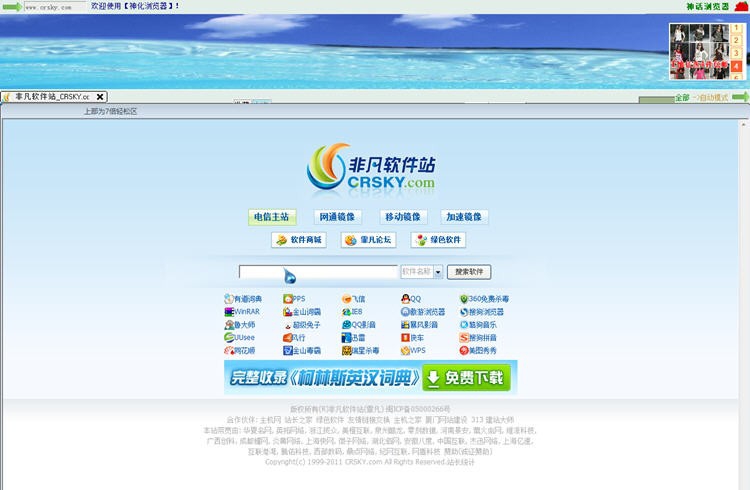Click the www.crsky.com address field
This screenshot has width=750, height=490.
point(55,7)
